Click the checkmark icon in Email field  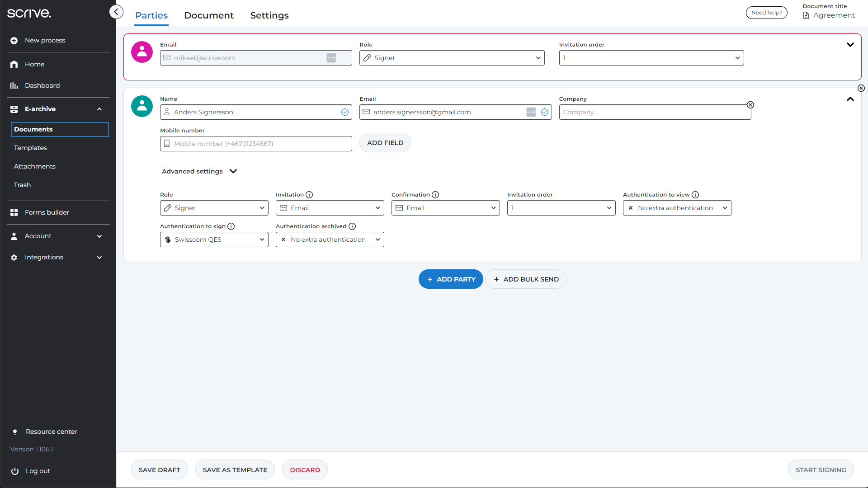pos(545,112)
